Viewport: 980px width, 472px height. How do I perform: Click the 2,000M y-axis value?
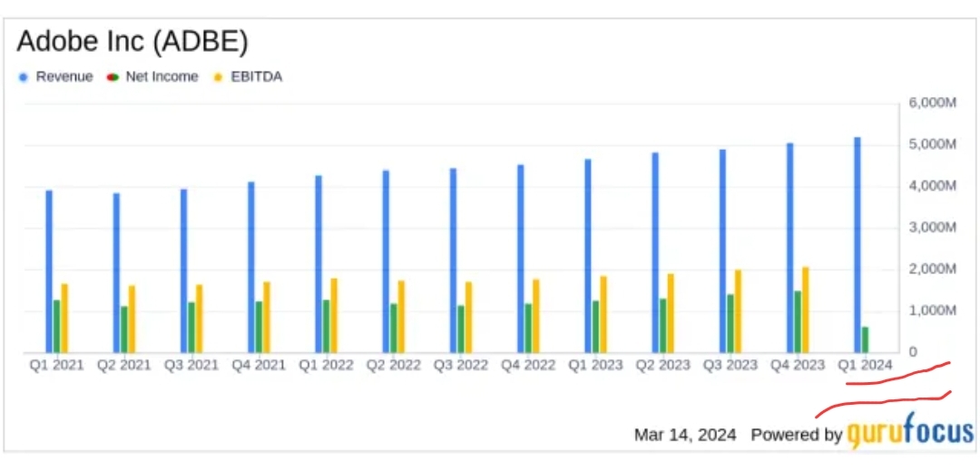(x=932, y=270)
